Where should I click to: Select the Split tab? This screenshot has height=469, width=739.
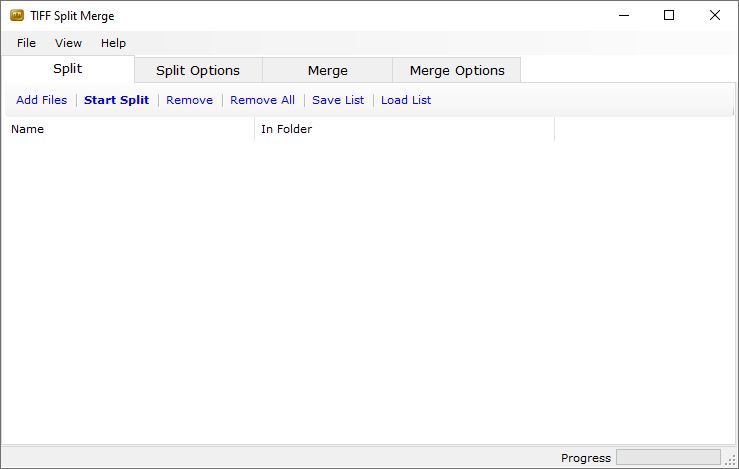click(68, 69)
